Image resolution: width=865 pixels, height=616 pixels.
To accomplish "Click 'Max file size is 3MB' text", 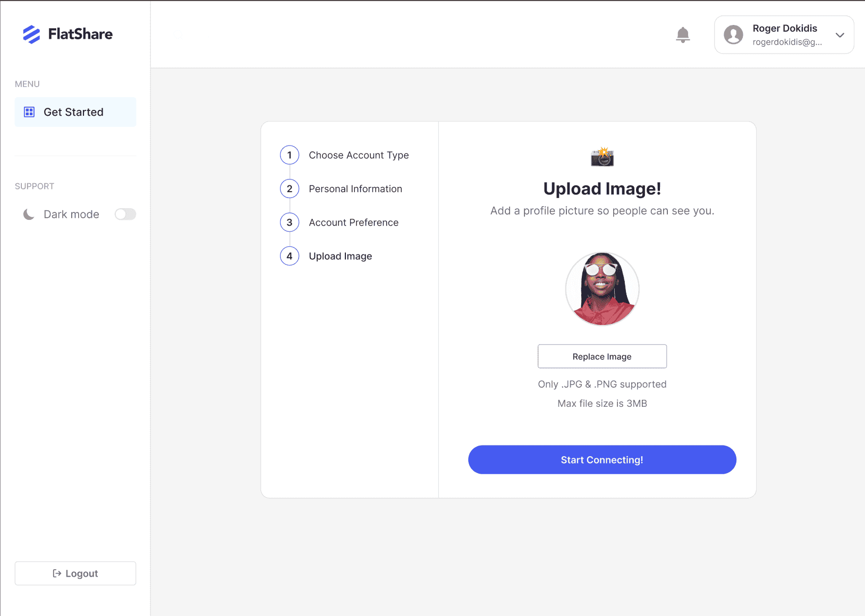I will (603, 404).
